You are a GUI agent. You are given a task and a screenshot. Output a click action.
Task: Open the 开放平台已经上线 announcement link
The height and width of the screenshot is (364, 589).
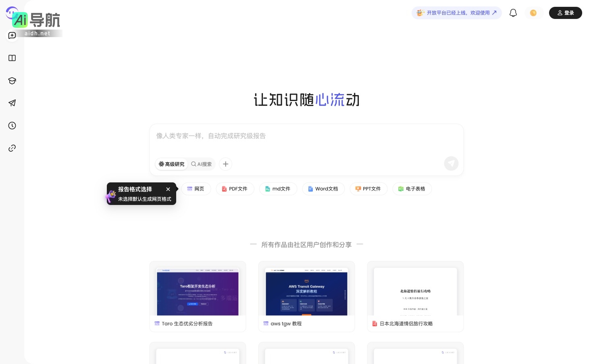457,12
